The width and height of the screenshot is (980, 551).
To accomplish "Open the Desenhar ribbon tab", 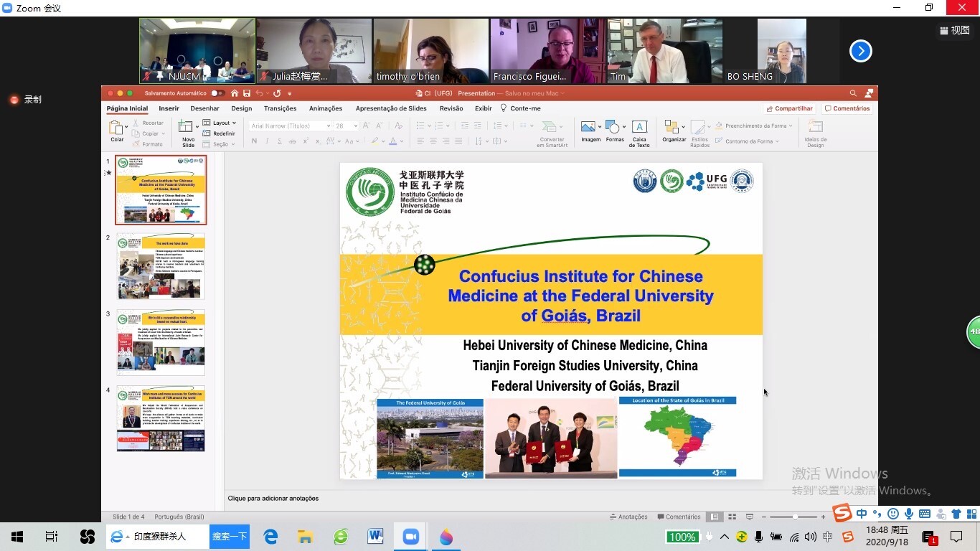I will click(x=205, y=108).
